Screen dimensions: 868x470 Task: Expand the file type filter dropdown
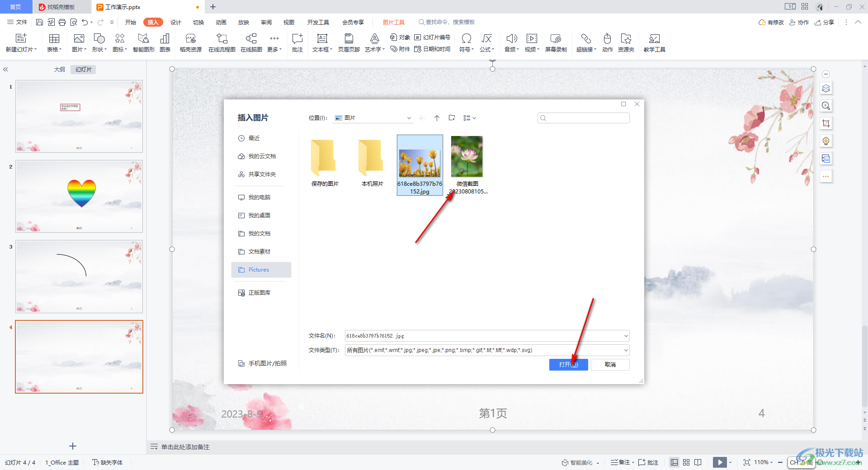(626, 350)
